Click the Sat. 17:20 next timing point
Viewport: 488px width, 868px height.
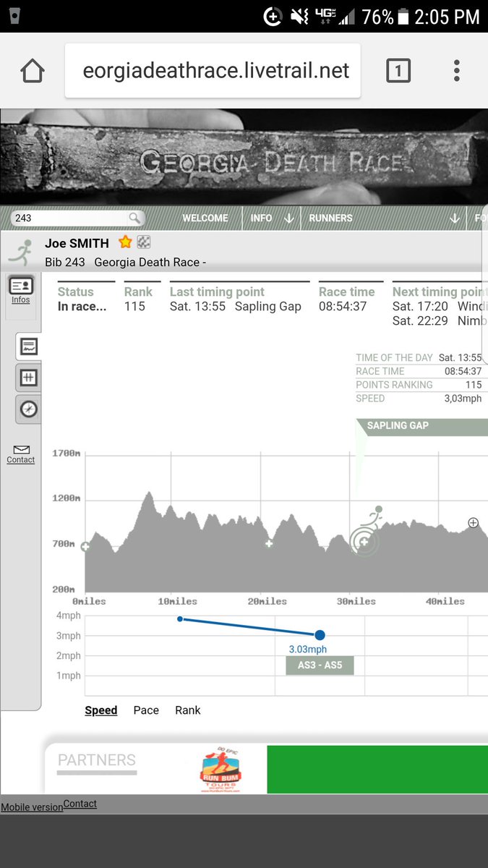click(x=440, y=307)
